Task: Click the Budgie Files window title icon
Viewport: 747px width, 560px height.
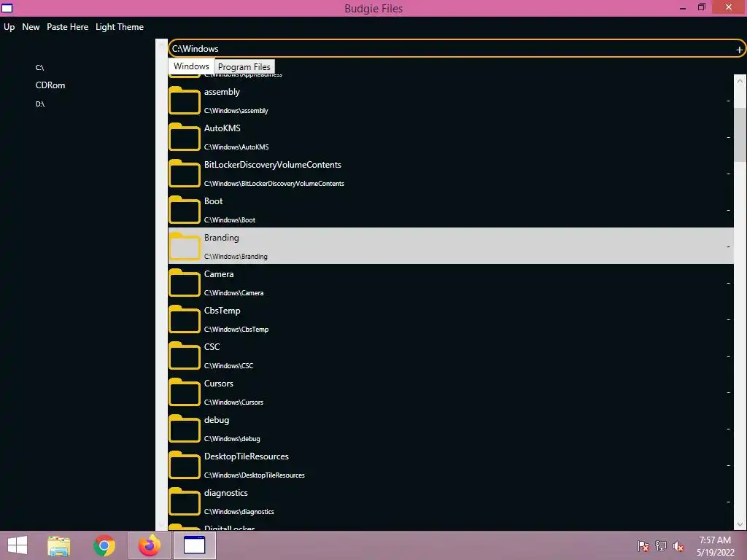Action: tap(7, 8)
